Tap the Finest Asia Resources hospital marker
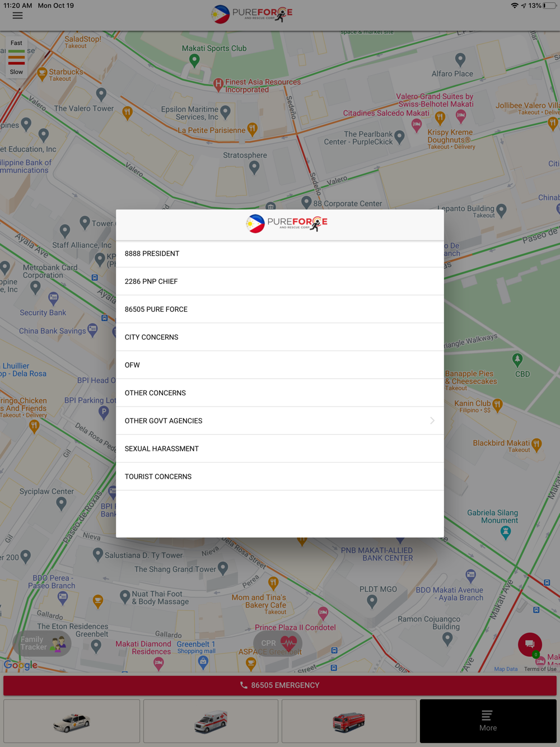This screenshot has height=747, width=560. (x=218, y=85)
